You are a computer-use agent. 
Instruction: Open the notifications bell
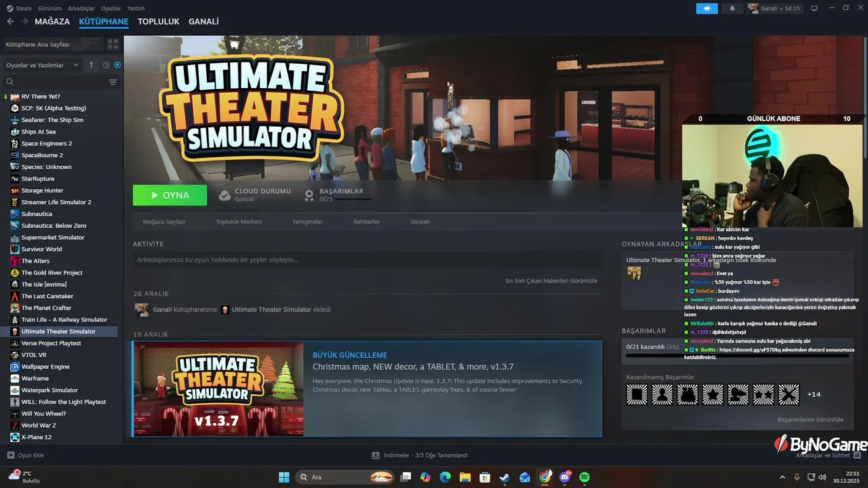732,8
